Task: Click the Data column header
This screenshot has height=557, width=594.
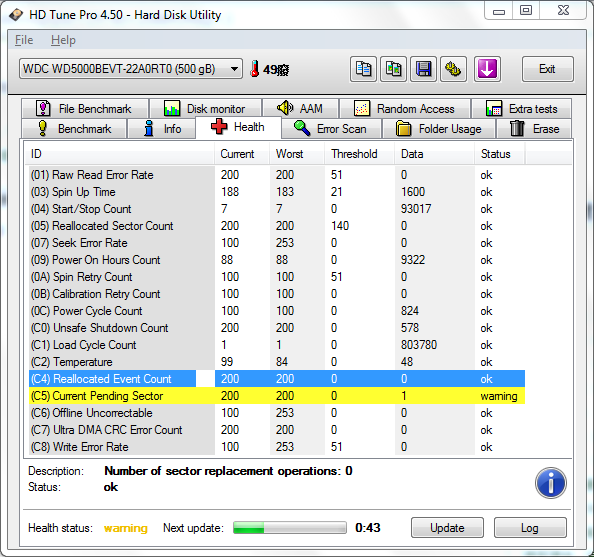Action: coord(435,154)
